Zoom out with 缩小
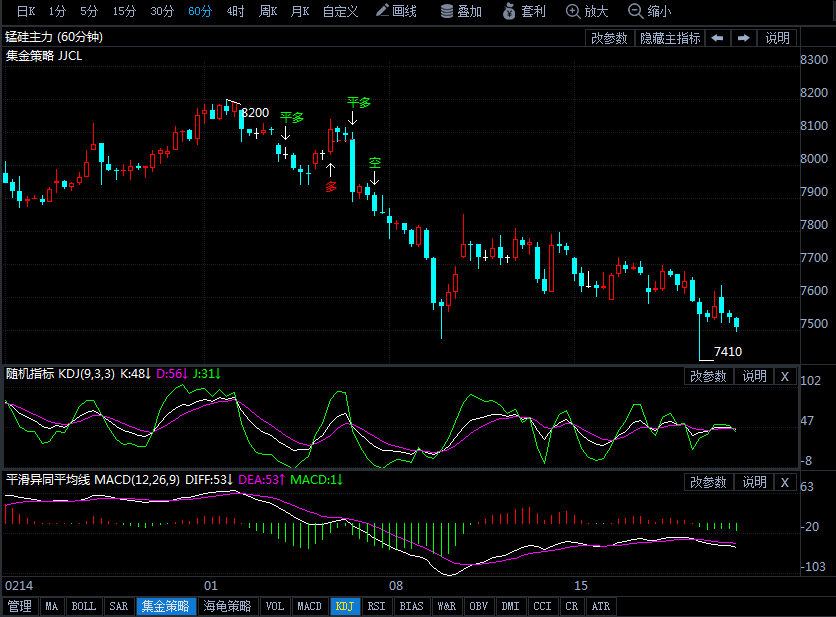836x617 pixels. click(649, 11)
